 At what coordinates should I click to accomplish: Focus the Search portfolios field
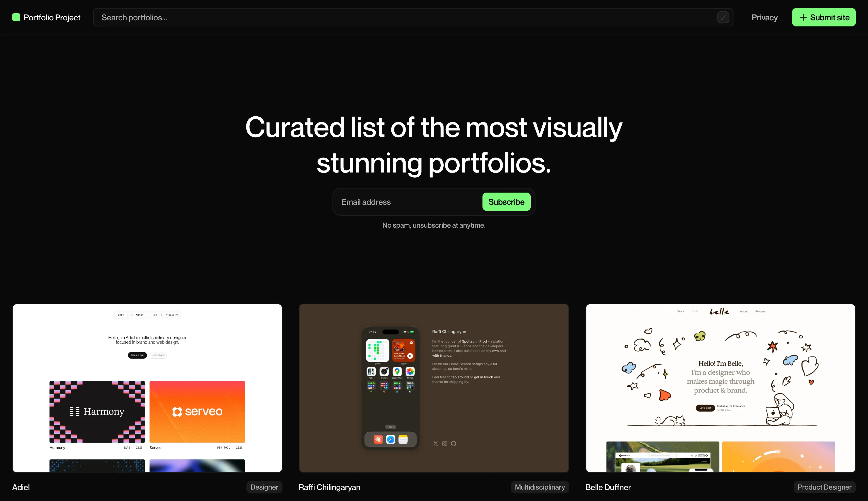[x=406, y=18]
